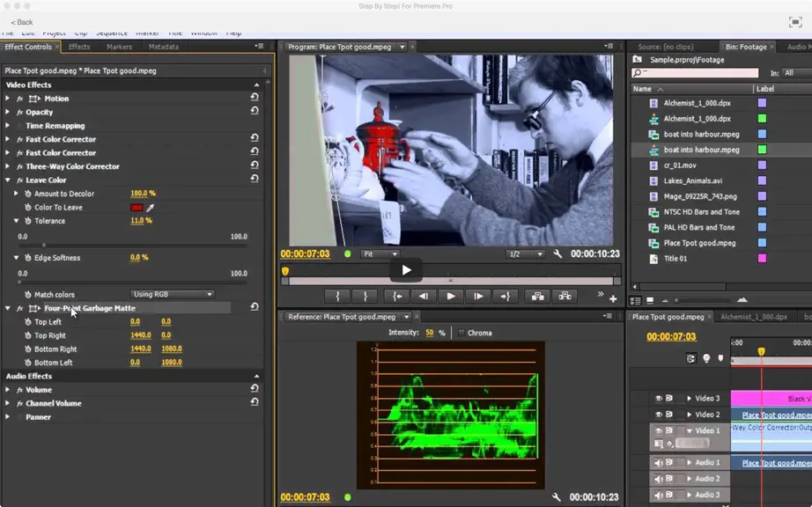Collapse the Video Effects section
Image resolution: width=812 pixels, height=507 pixels.
coord(256,84)
